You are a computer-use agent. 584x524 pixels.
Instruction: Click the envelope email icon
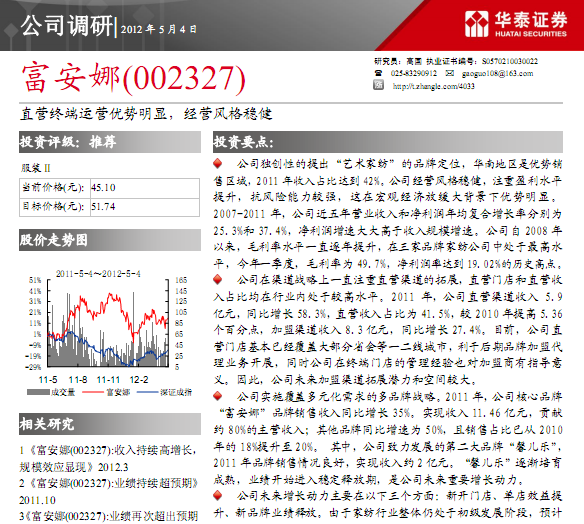click(x=450, y=73)
